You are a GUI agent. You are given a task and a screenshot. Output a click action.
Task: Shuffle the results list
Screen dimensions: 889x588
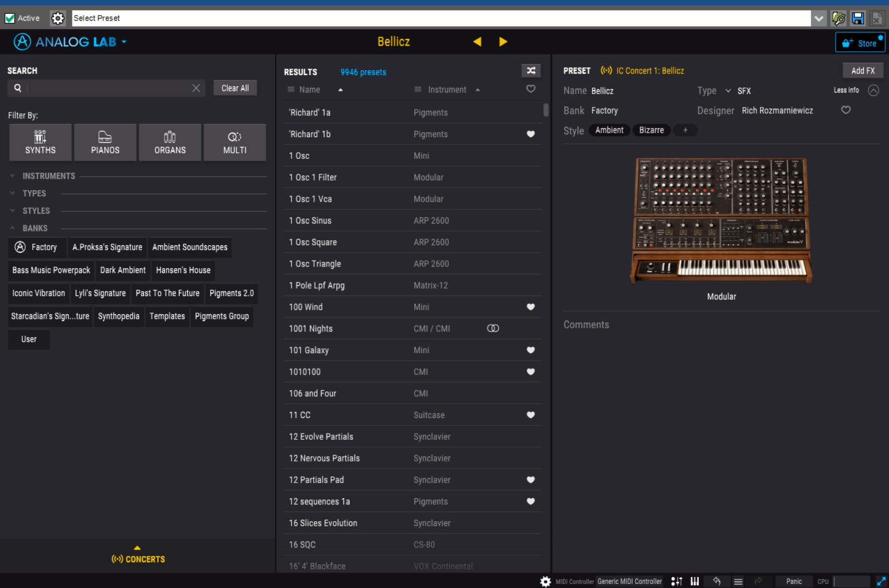[x=531, y=71]
